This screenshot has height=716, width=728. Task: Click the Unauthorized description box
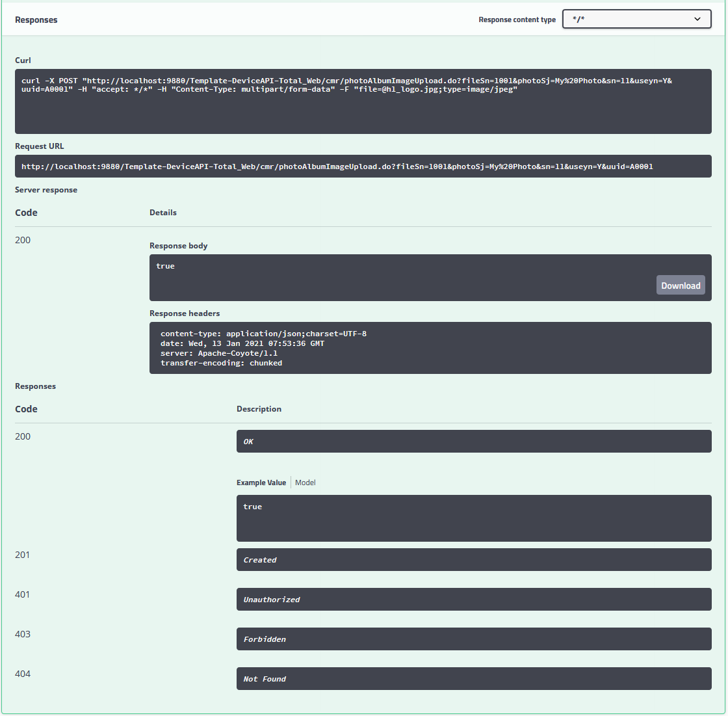[x=473, y=600]
